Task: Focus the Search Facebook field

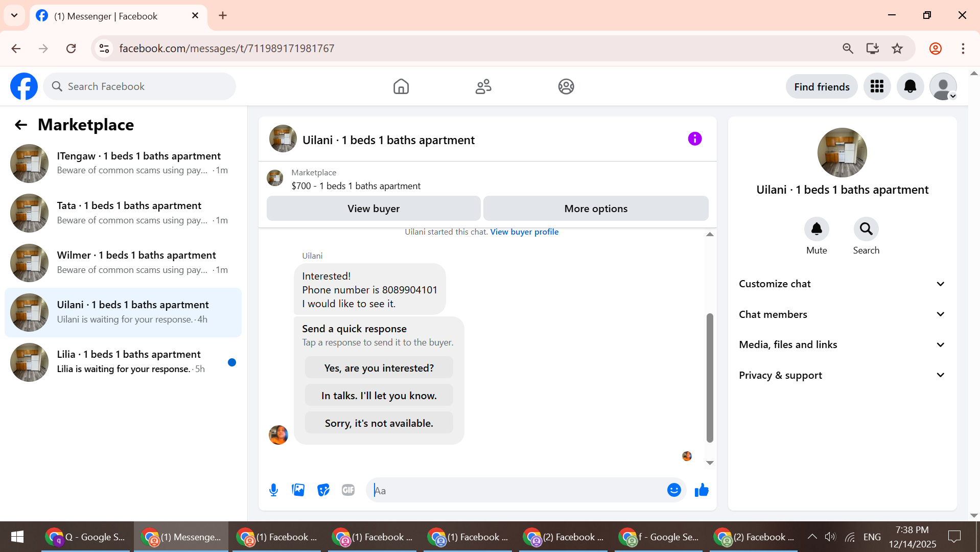Action: (x=139, y=86)
